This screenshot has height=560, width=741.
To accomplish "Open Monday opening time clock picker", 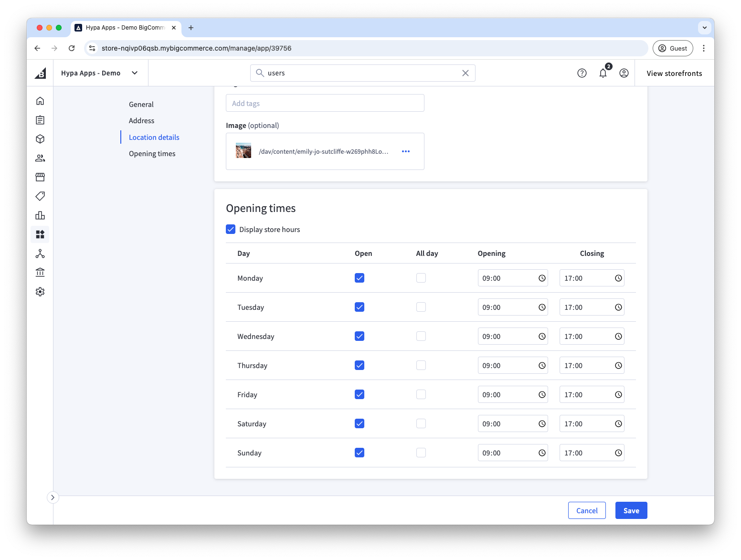I will [x=542, y=278].
